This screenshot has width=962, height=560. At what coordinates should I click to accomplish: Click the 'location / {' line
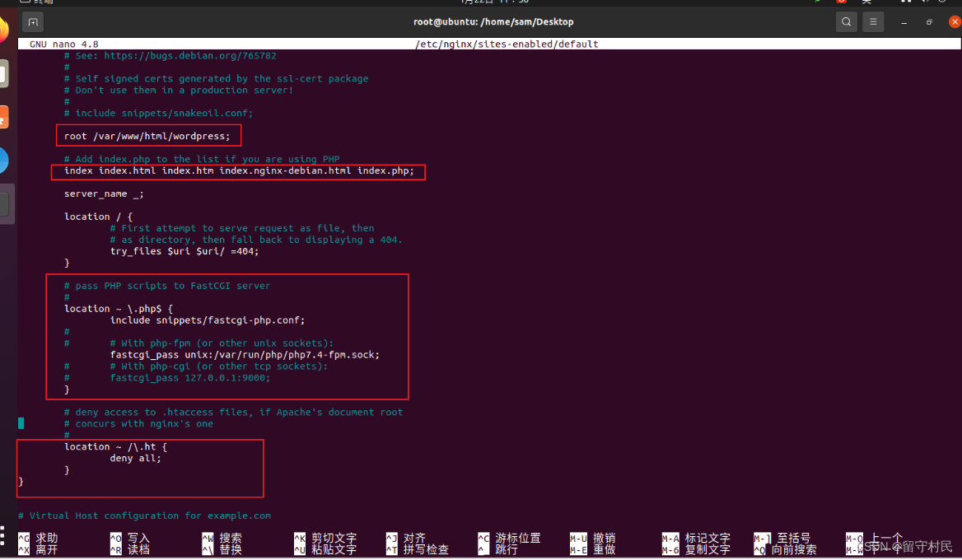tap(98, 217)
